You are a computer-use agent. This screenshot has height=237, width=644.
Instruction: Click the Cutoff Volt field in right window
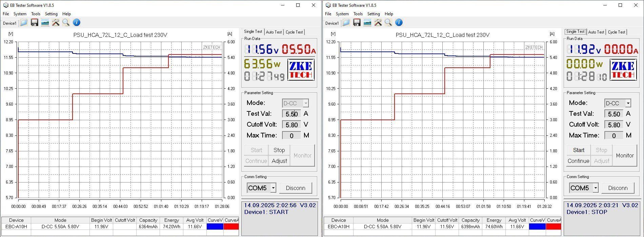614,125
